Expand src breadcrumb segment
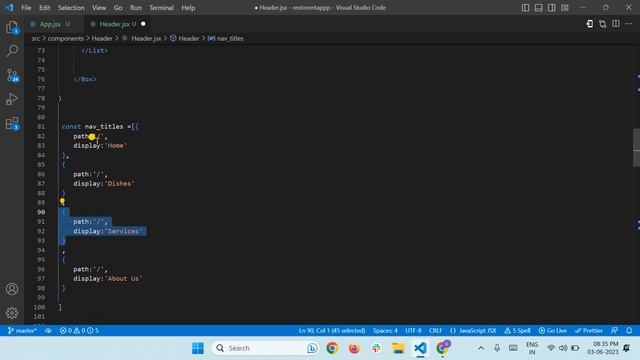Viewport: 640px width, 360px height. [x=36, y=38]
